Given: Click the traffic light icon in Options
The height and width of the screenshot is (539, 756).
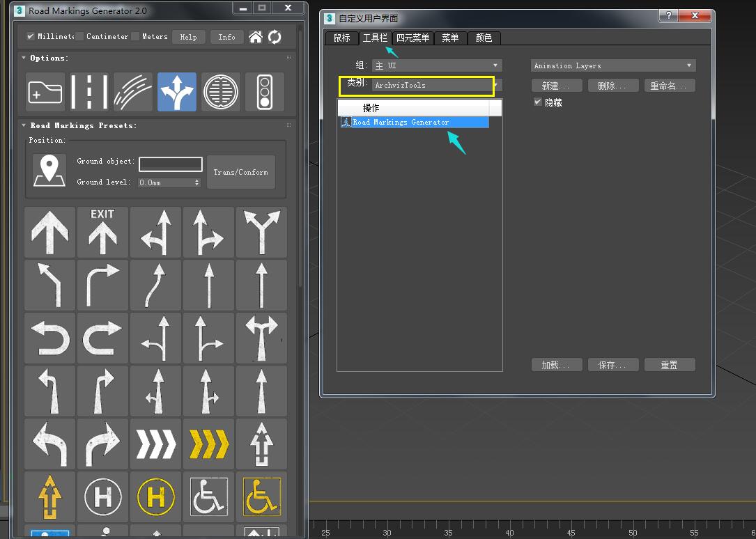Looking at the screenshot, I should (265, 92).
